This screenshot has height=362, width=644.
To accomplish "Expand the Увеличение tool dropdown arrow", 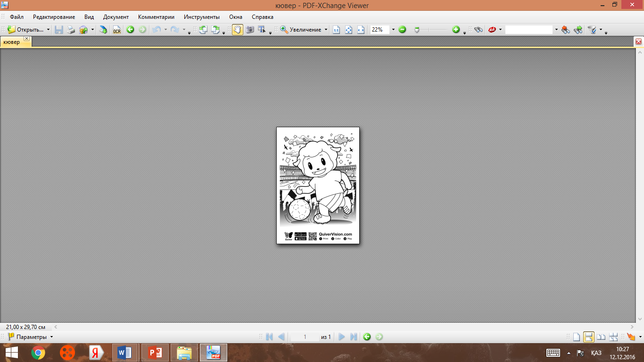I will [x=326, y=30].
